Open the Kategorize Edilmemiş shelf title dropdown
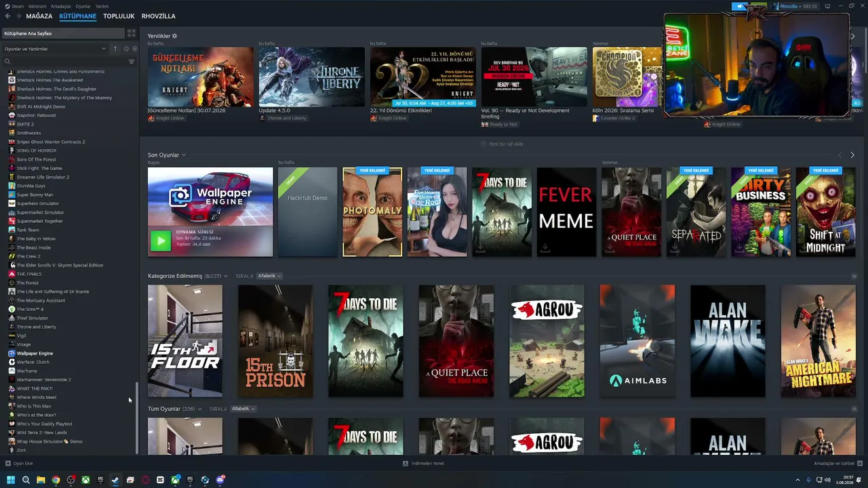Screen dimensions: 868x488 coord(227,277)
